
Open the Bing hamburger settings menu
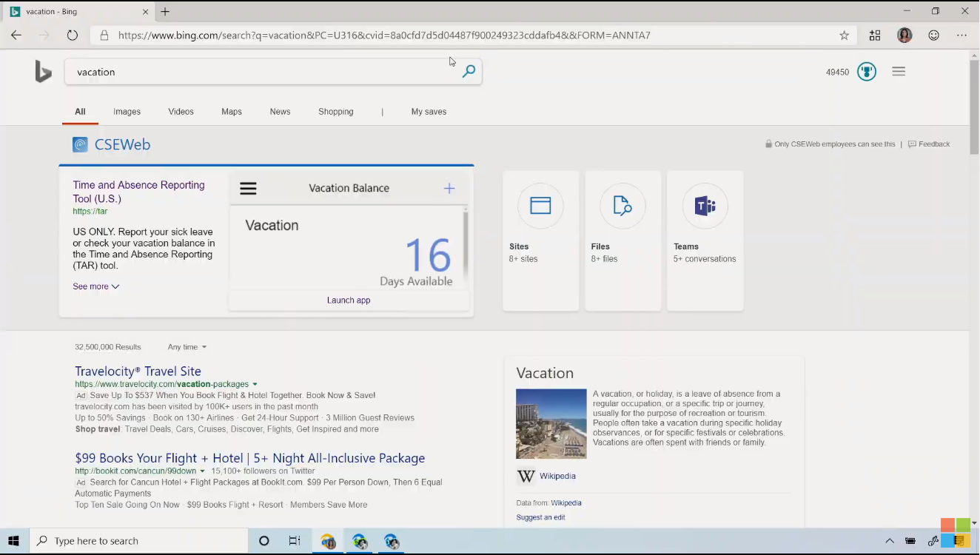point(899,72)
